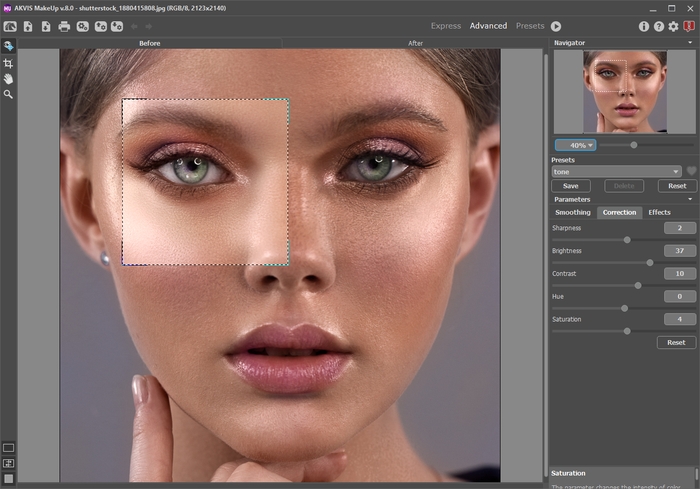The width and height of the screenshot is (700, 489).
Task: Click the Sharpness value field
Action: [x=679, y=228]
